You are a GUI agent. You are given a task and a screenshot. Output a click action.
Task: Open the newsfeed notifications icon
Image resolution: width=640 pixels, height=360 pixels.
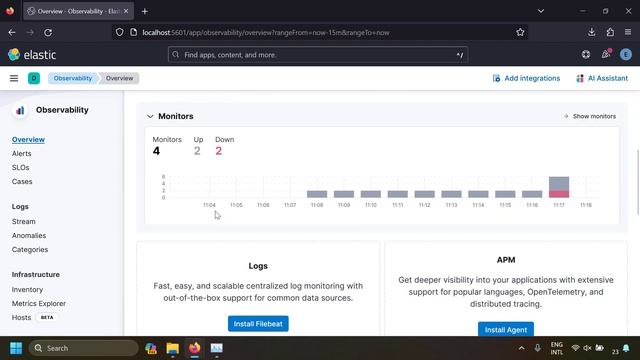click(x=606, y=54)
